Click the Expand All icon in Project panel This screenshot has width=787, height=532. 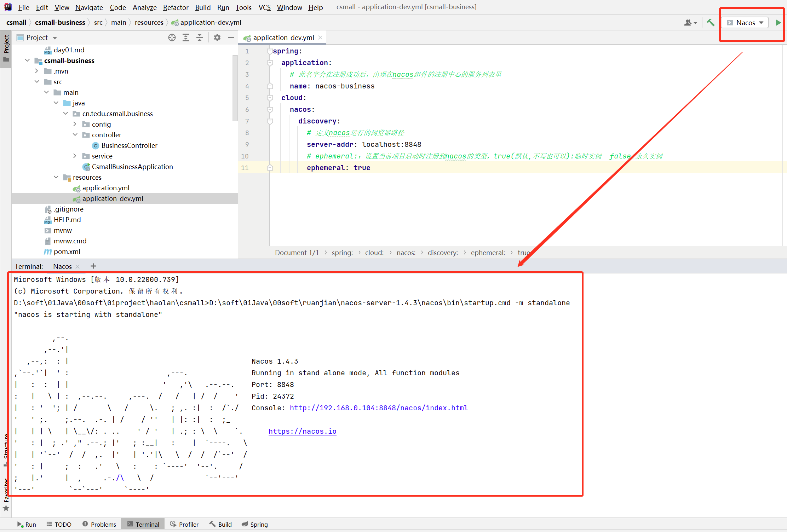(x=186, y=37)
